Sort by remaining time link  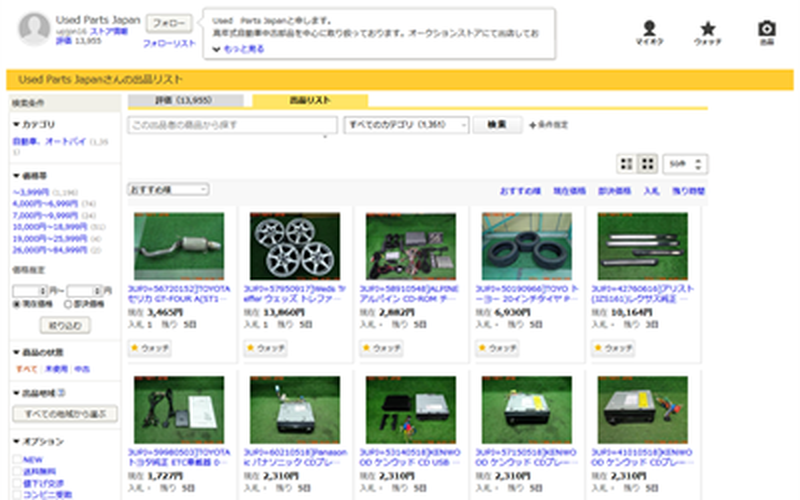click(688, 191)
